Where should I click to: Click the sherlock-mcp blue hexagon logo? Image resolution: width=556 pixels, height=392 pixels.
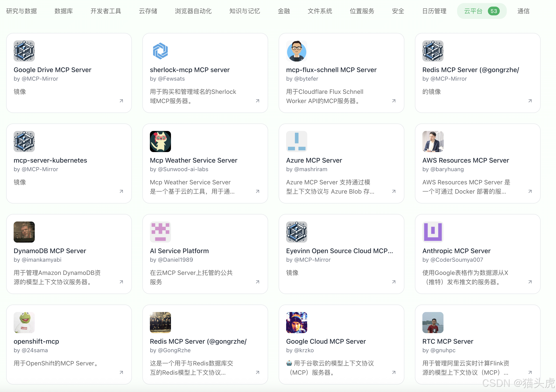click(160, 51)
